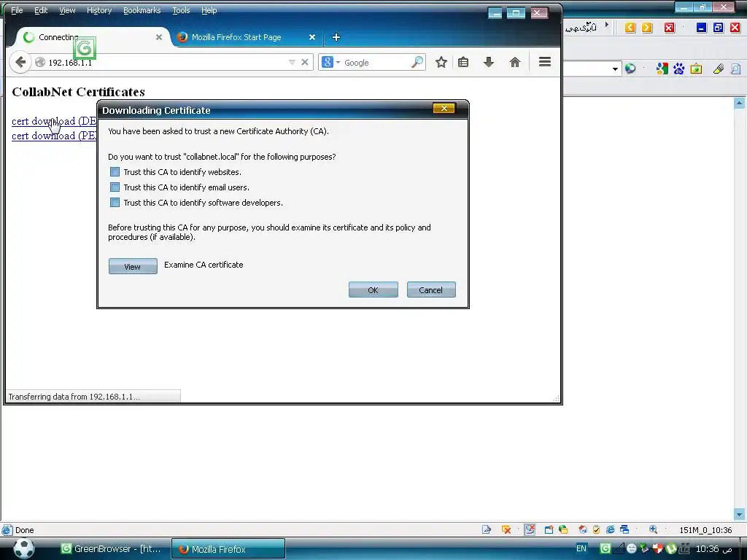Image resolution: width=747 pixels, height=560 pixels.
Task: Check Trust this CA to identify email users
Action: tap(115, 187)
